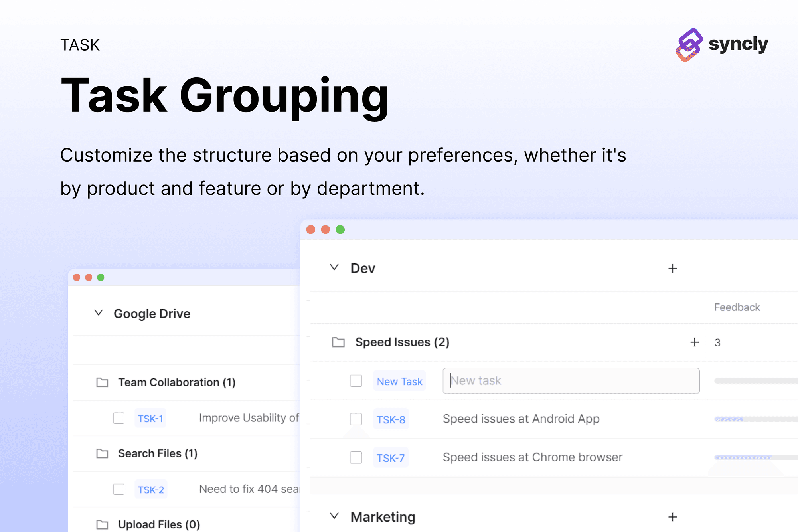This screenshot has width=798, height=532.
Task: Click the Feedback column header
Action: click(x=737, y=307)
